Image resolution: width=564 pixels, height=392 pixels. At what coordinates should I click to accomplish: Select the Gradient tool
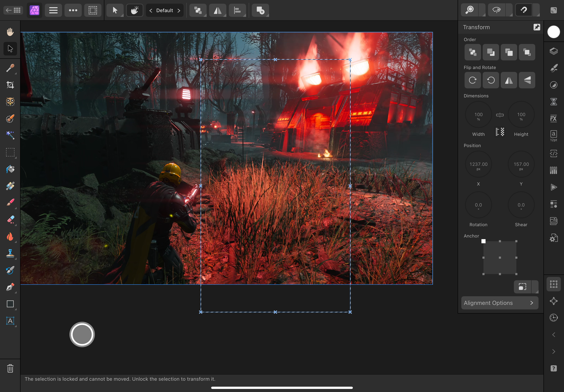[x=10, y=186]
